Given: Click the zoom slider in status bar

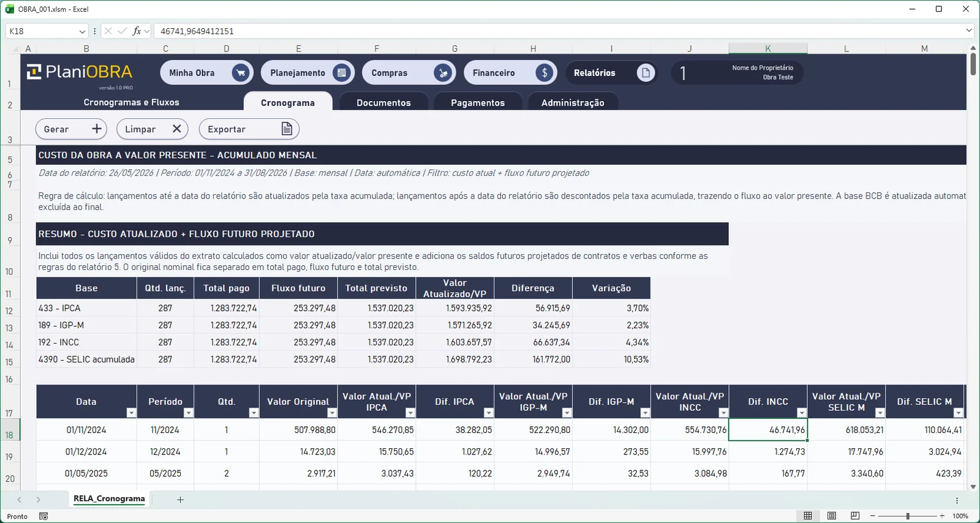Looking at the screenshot, I should tap(908, 516).
